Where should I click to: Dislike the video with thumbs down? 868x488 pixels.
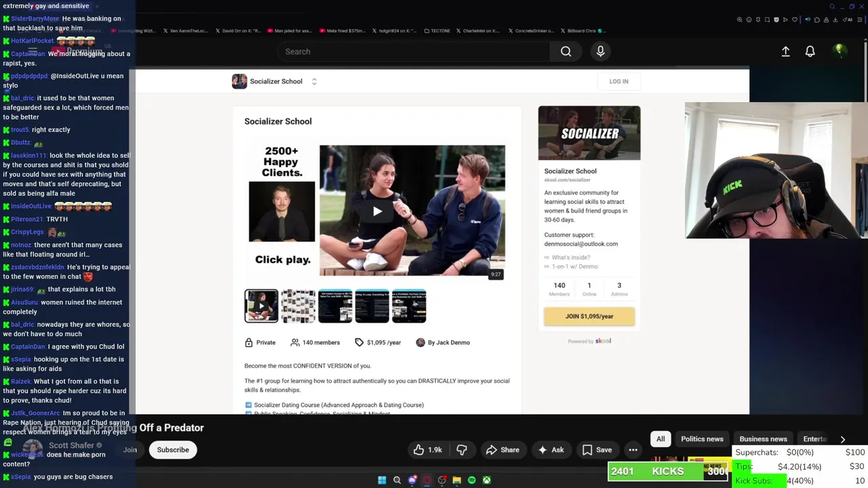[x=462, y=450]
